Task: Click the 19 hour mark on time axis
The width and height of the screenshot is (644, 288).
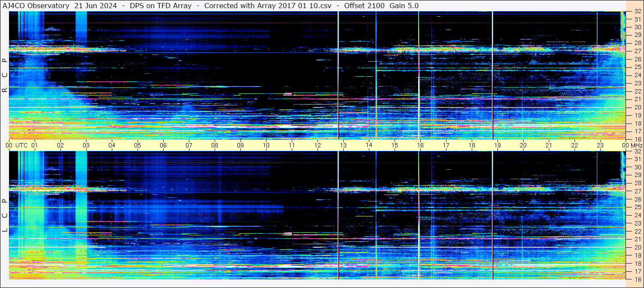Action: pyautogui.click(x=497, y=145)
